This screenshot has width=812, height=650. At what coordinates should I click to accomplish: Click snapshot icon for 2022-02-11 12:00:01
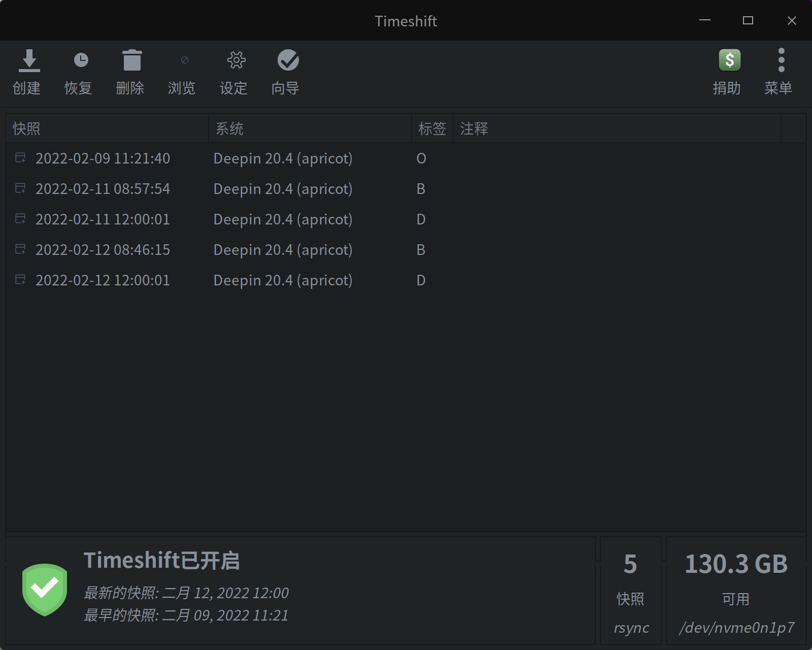coord(20,219)
